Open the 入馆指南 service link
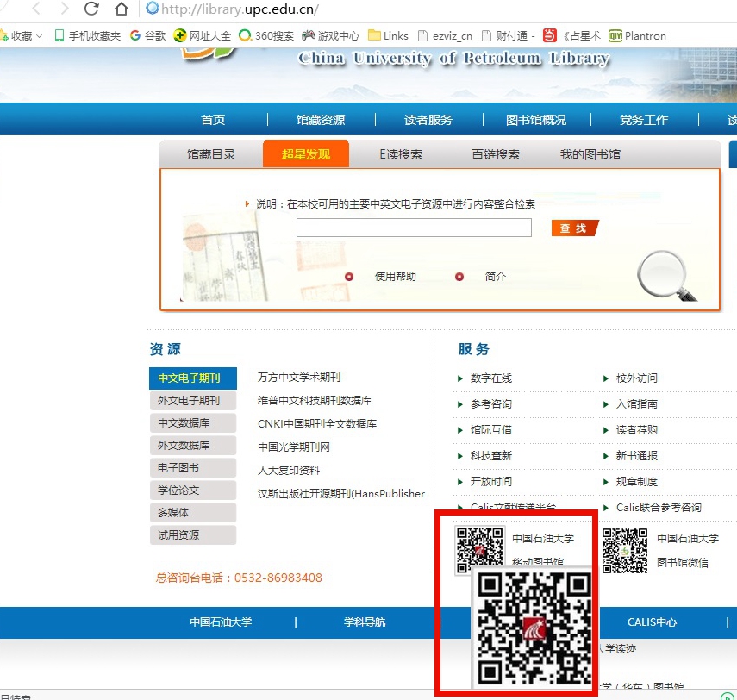 tap(636, 403)
